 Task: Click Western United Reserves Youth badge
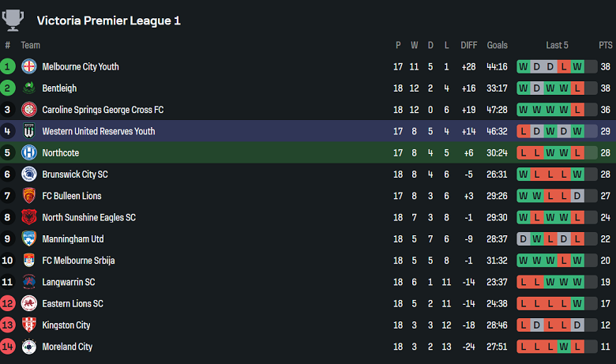click(x=29, y=131)
